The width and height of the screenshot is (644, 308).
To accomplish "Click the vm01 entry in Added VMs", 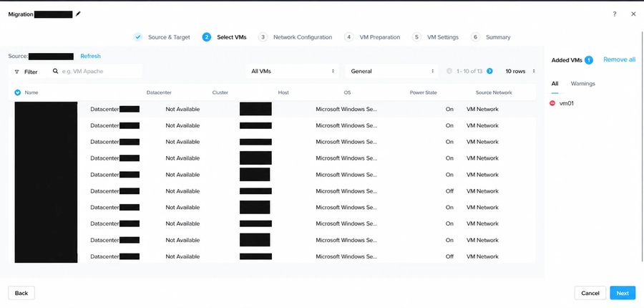I will click(x=567, y=103).
